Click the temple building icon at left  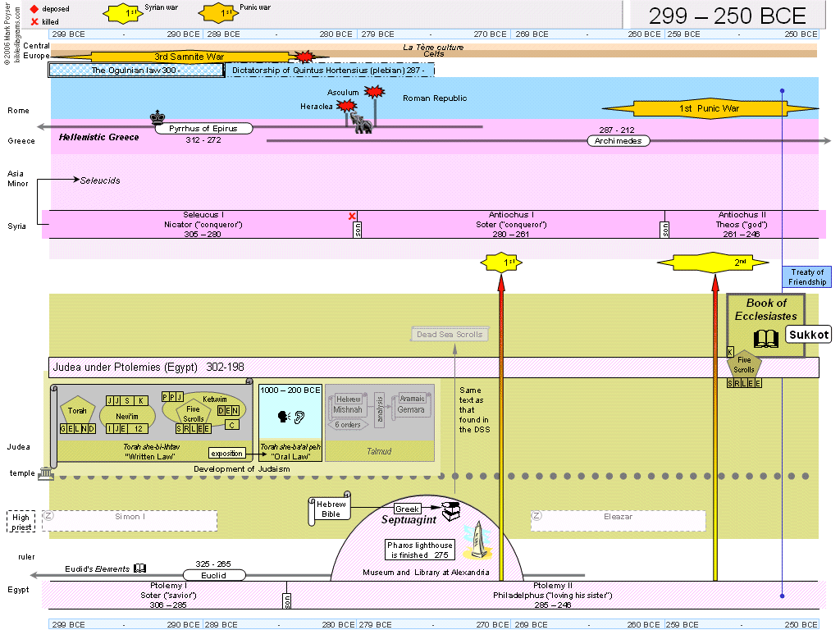pyautogui.click(x=45, y=473)
